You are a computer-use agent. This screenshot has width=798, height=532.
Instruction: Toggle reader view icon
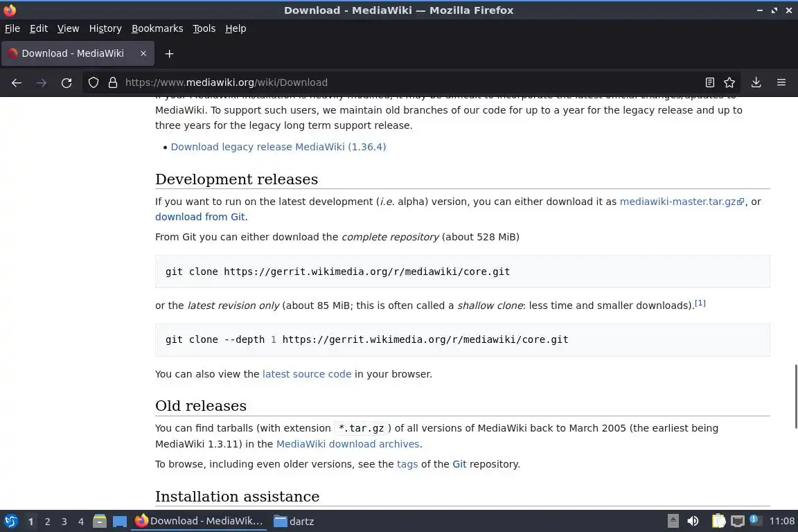point(709,82)
